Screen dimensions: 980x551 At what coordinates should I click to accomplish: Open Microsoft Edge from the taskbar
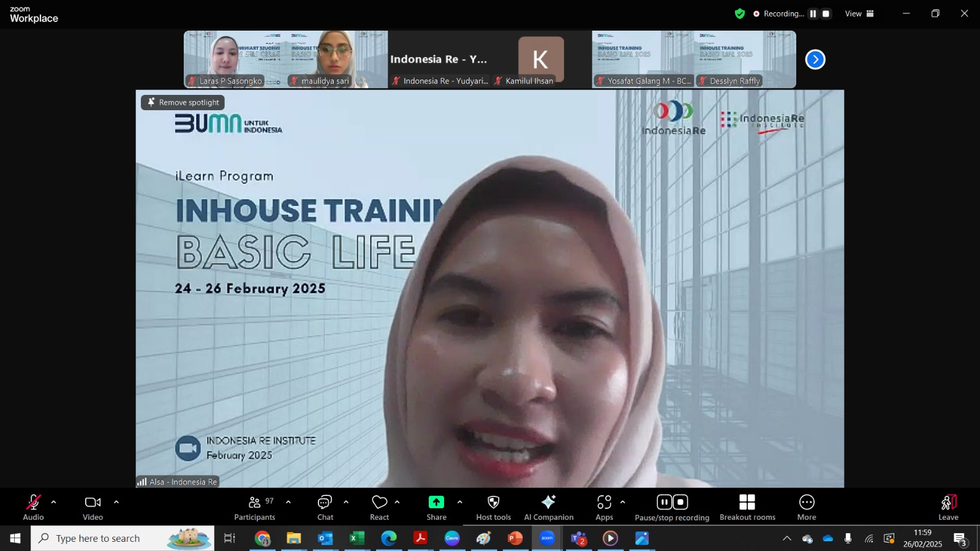point(388,538)
